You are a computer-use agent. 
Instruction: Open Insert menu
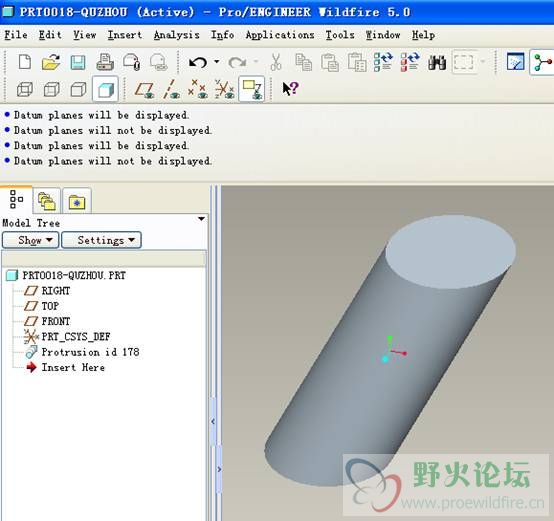pos(125,35)
